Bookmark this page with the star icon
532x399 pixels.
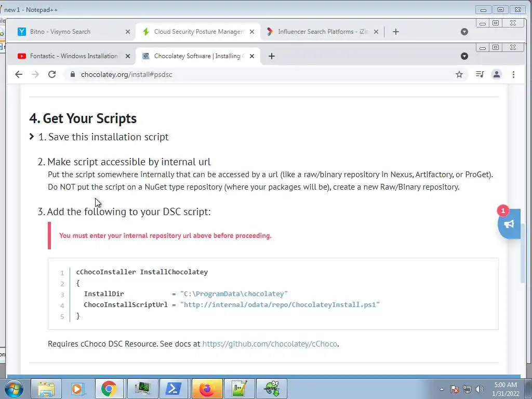tap(459, 74)
